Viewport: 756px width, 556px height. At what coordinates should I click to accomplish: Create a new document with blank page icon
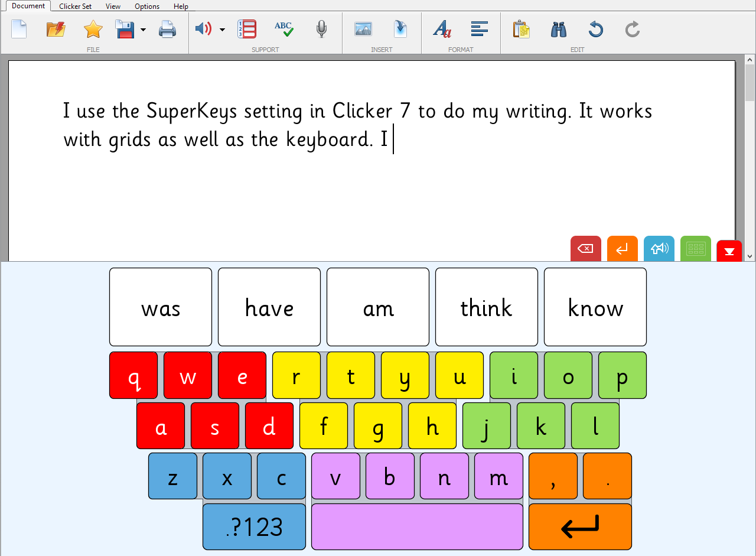click(x=19, y=29)
